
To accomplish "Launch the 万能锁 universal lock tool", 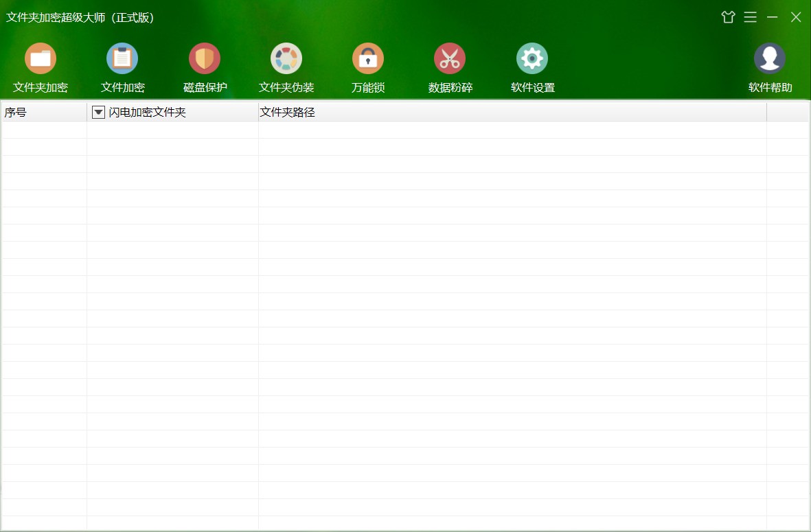I will pos(368,59).
